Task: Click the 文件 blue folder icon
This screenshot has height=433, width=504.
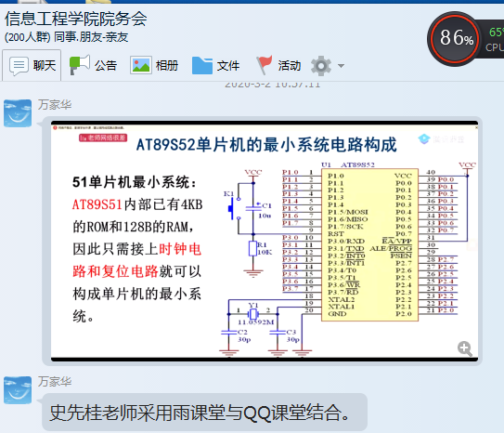Action: tap(202, 66)
